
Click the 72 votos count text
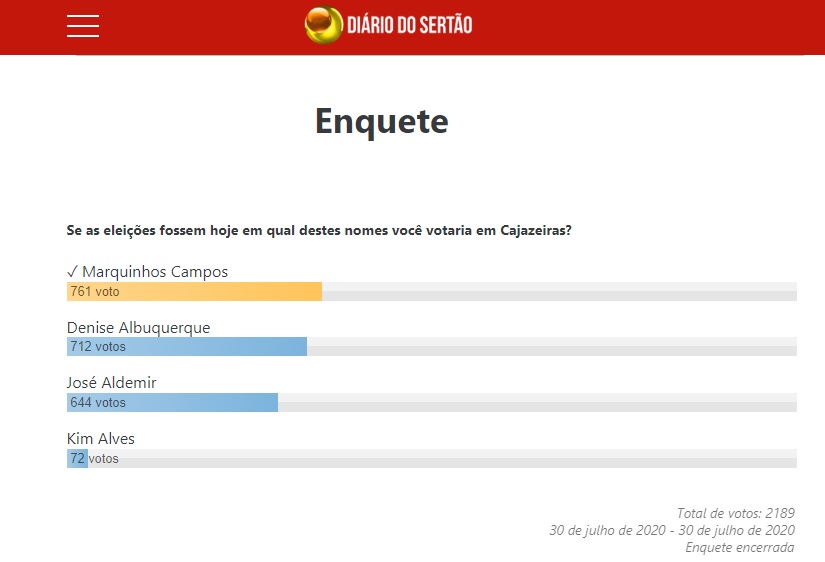coord(94,459)
